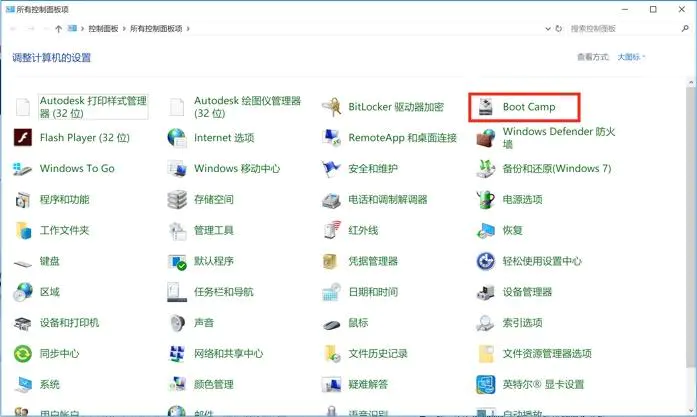
Task: Click the 系统 computer icon
Action: 23,385
